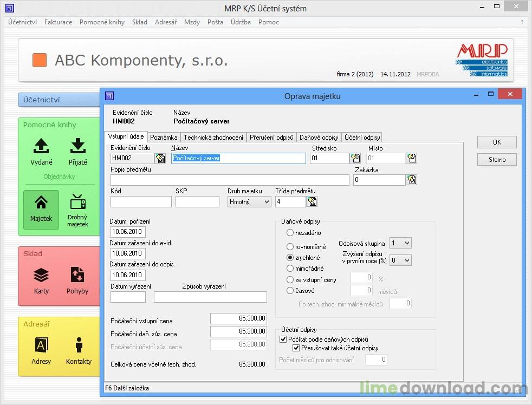
Task: Open the Kontakty icon
Action: [x=79, y=350]
